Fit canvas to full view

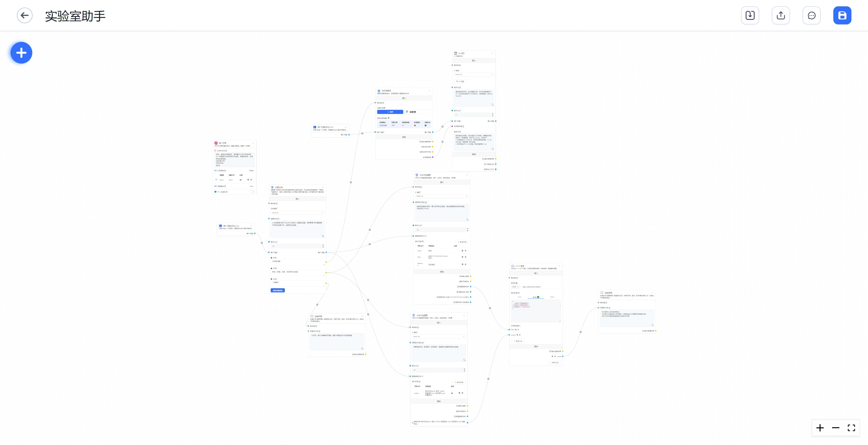pos(851,428)
